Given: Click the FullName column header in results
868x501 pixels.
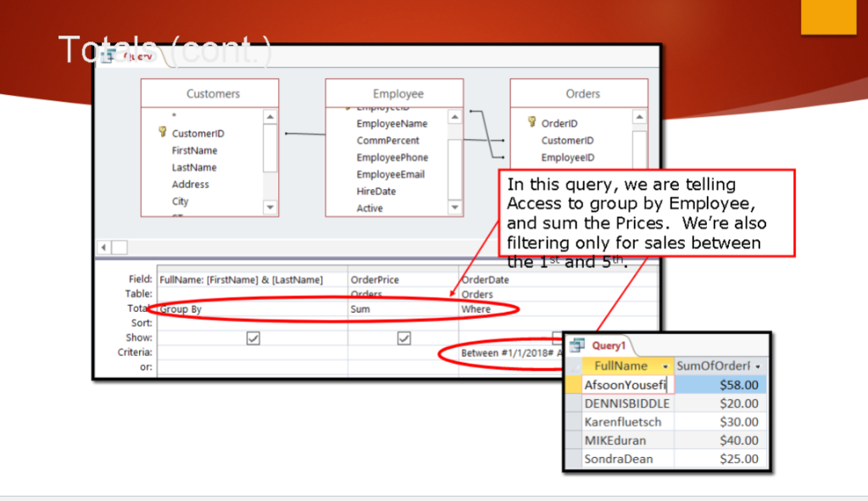Looking at the screenshot, I should tap(628, 366).
